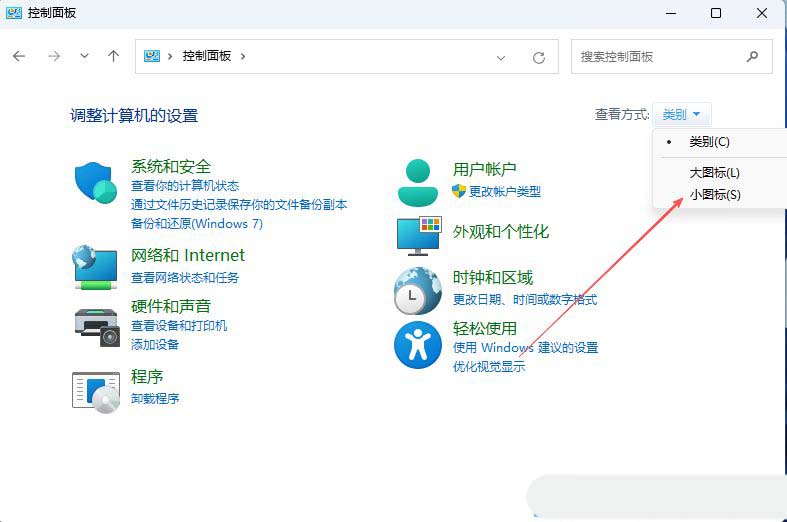Click the Control Panel icon in title bar
The width and height of the screenshot is (787, 522).
14,13
